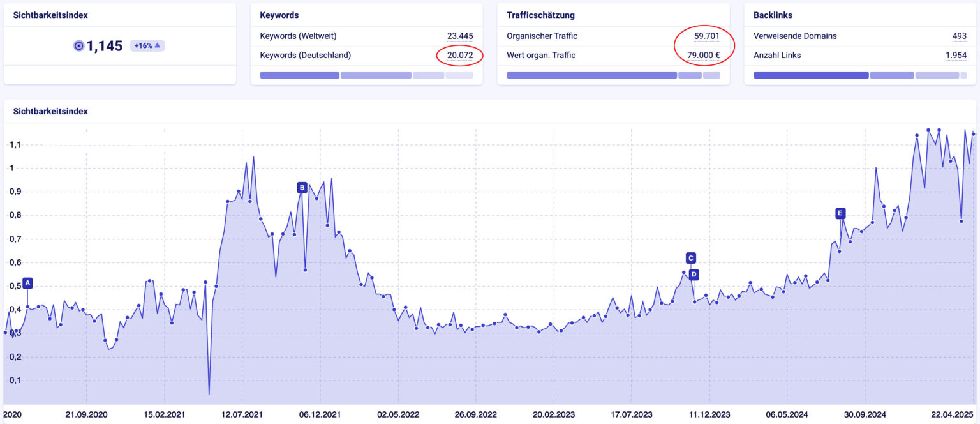Click the last data point on the chart line
The image size is (980, 424).
[x=973, y=134]
